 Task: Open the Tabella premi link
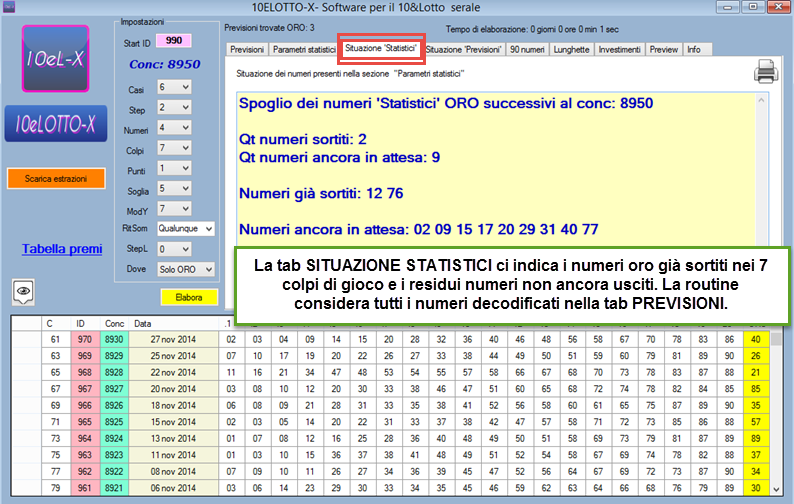(62, 249)
